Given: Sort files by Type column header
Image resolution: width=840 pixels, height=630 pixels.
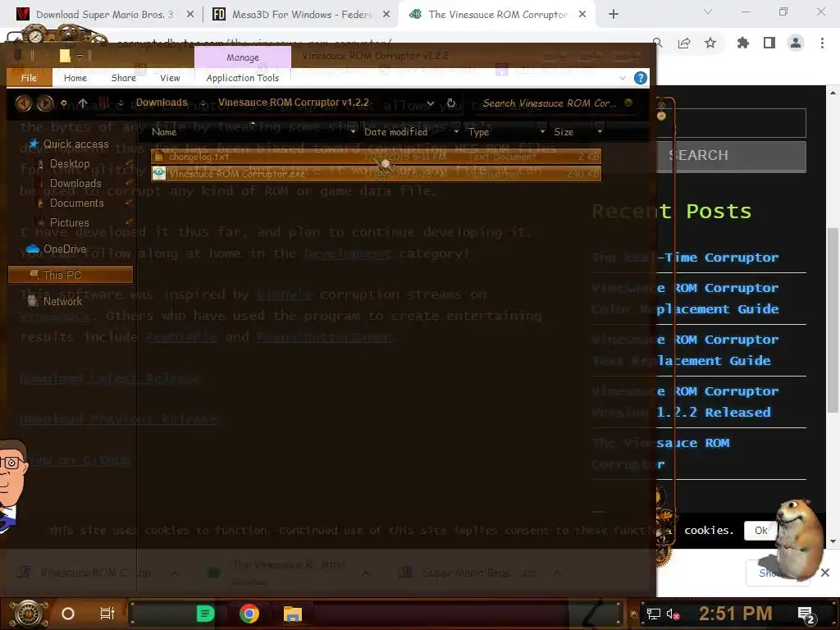Looking at the screenshot, I should (x=478, y=132).
